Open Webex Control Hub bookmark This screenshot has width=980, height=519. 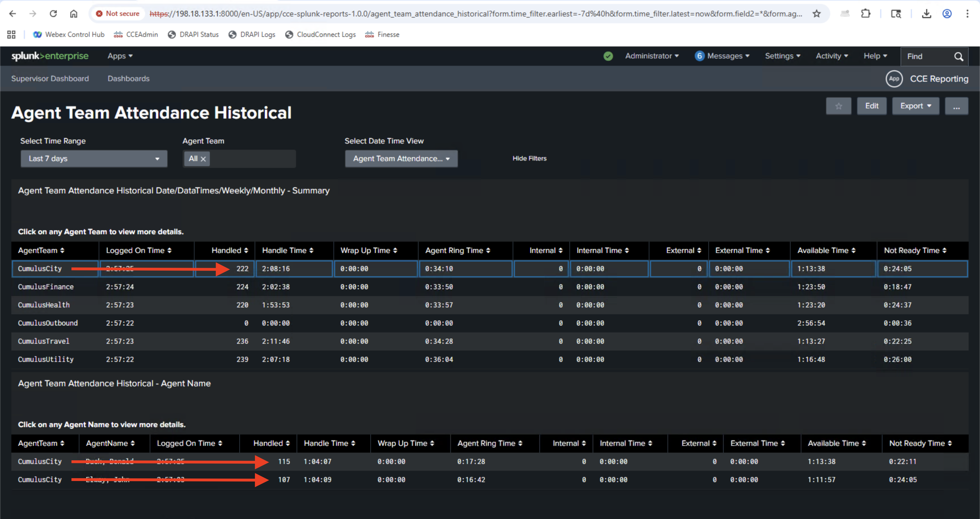(x=68, y=35)
